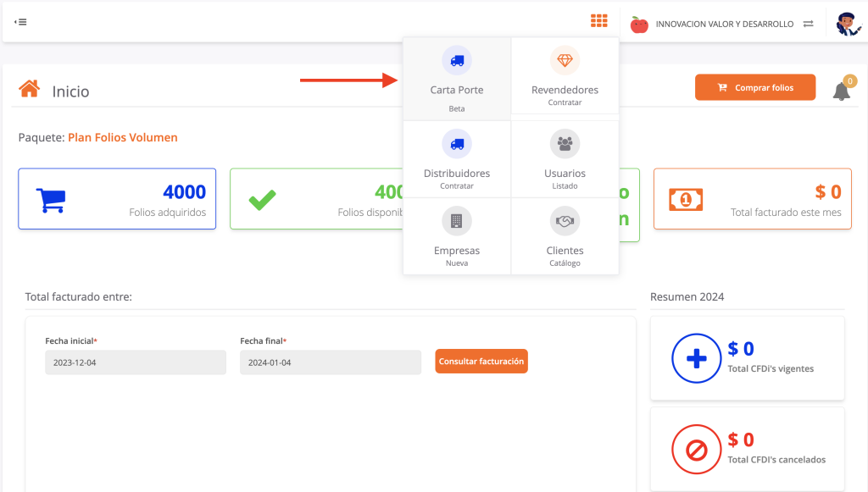Select Empresas Nueva menu entry

click(x=457, y=236)
